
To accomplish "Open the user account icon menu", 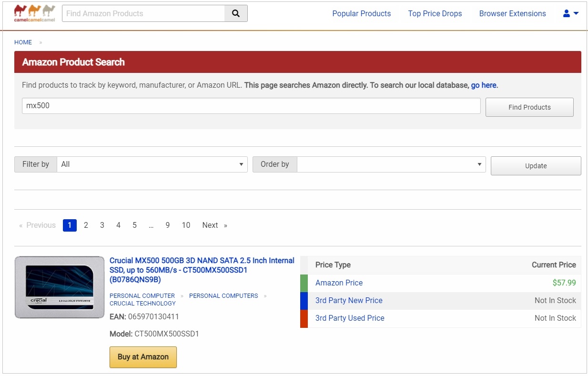I will click(571, 13).
